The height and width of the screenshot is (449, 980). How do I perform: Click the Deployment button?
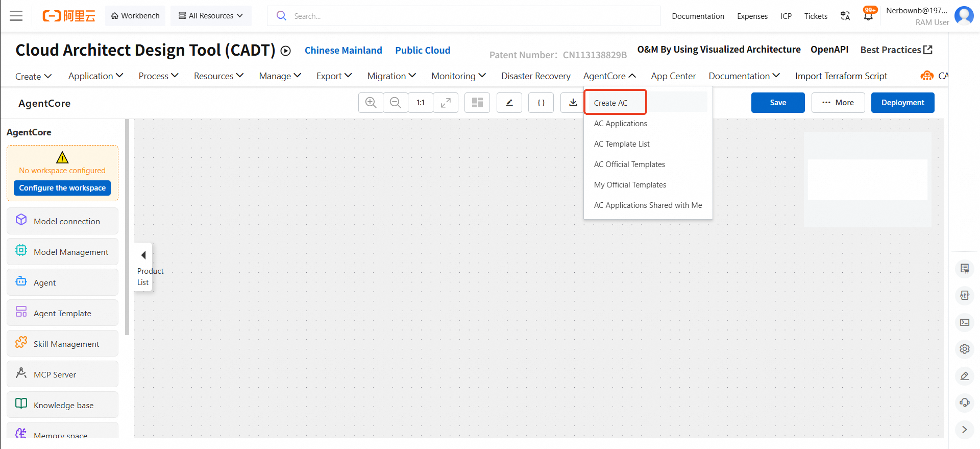click(x=902, y=103)
